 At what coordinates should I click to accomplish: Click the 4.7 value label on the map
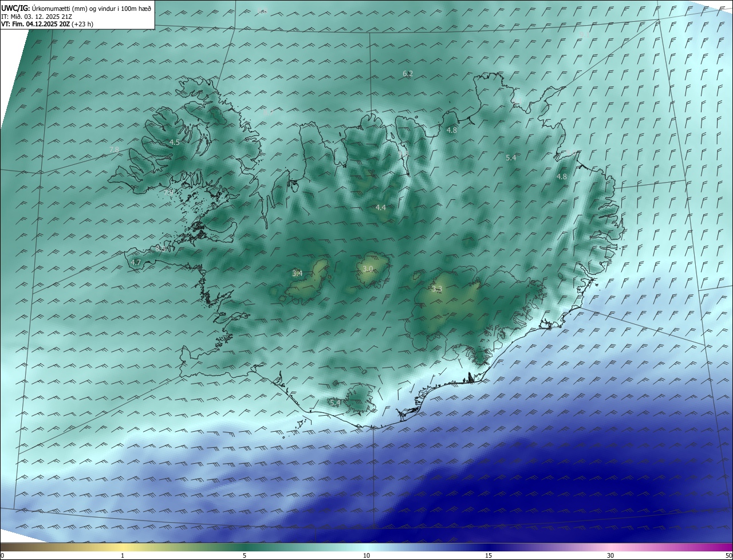click(136, 263)
